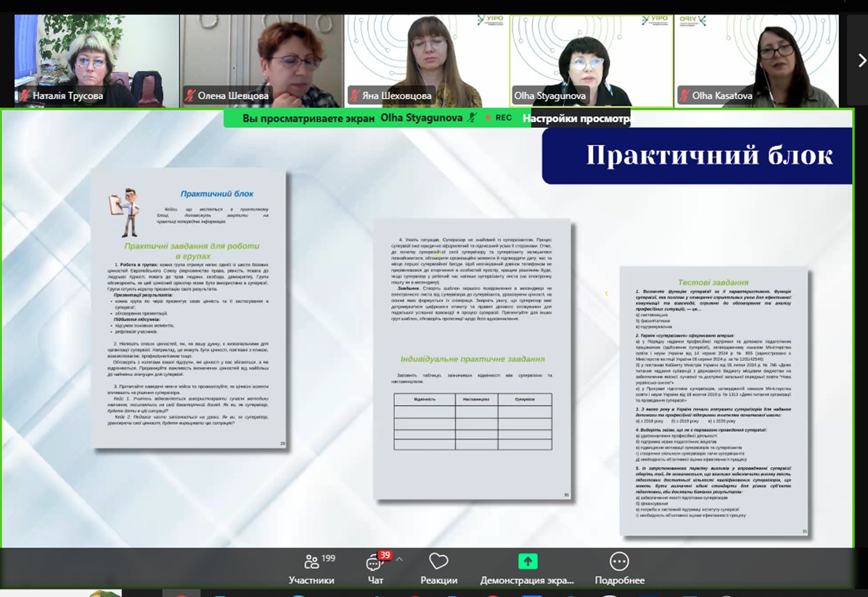Viewport: 868px width, 597px height.
Task: Click muted mic icon on Olha Kasatova
Action: pos(684,96)
